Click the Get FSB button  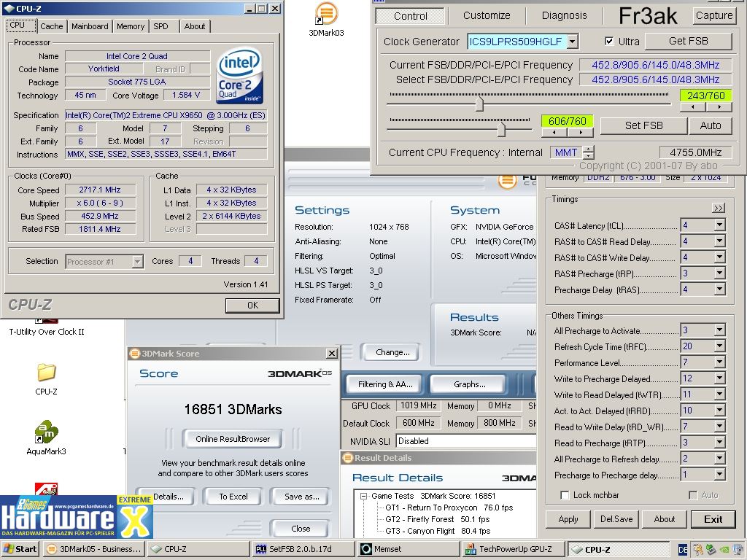coord(688,41)
